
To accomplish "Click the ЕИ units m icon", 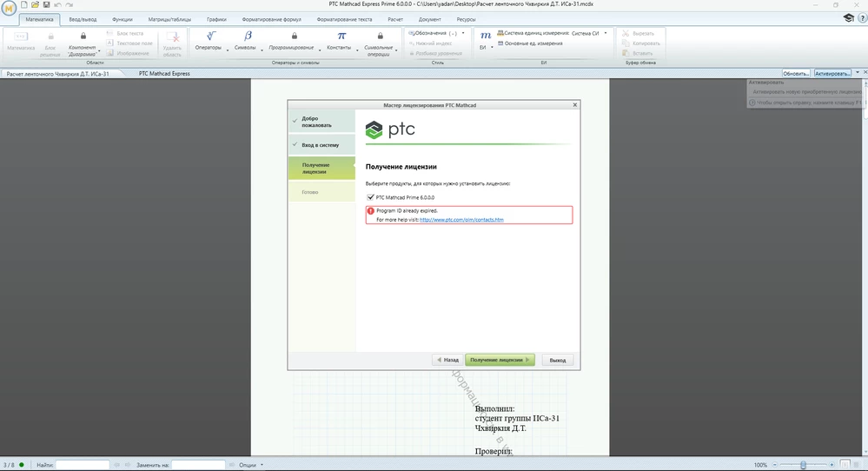I will pos(486,36).
